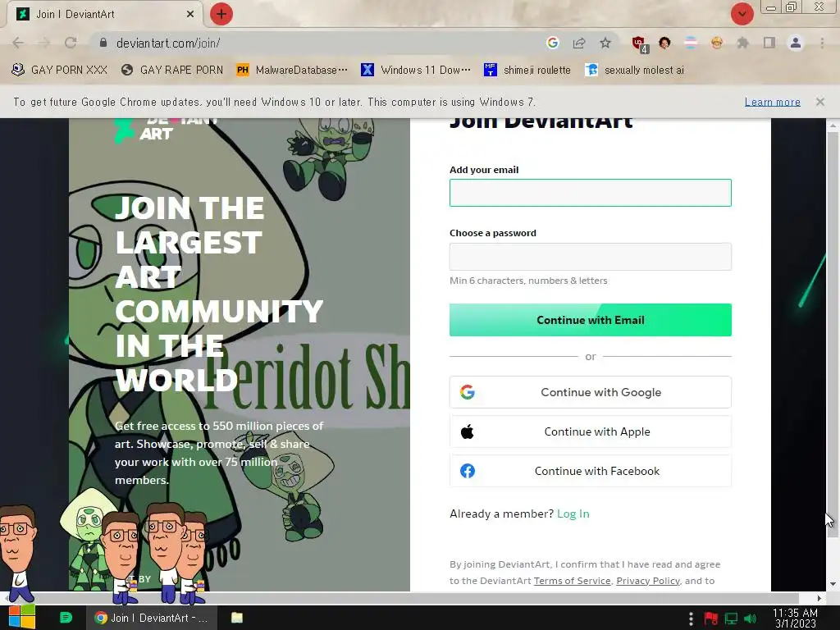The width and height of the screenshot is (840, 630).
Task: Open the Privacy Policy link
Action: [648, 581]
